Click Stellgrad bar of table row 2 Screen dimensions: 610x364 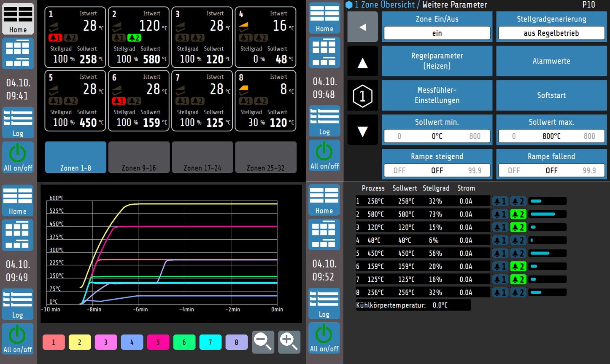click(x=548, y=214)
